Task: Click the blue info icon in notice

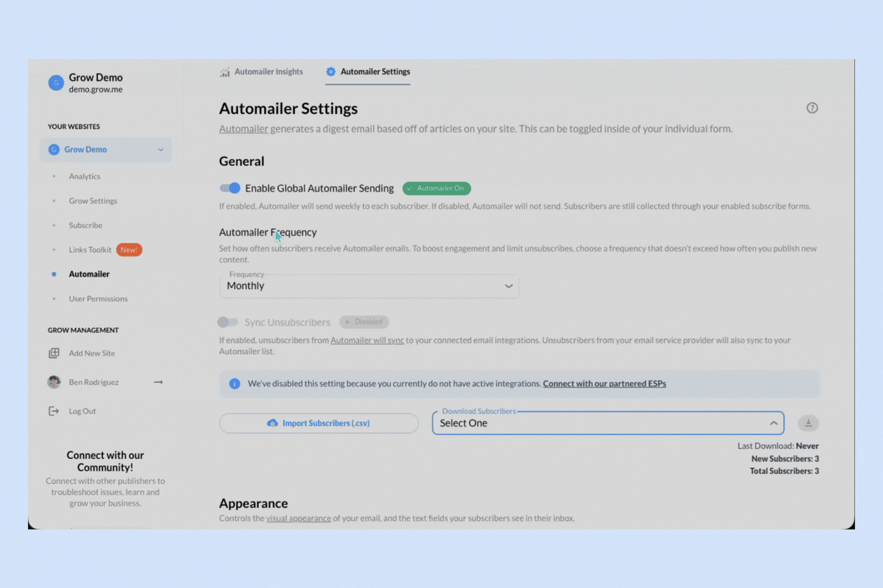Action: point(235,384)
